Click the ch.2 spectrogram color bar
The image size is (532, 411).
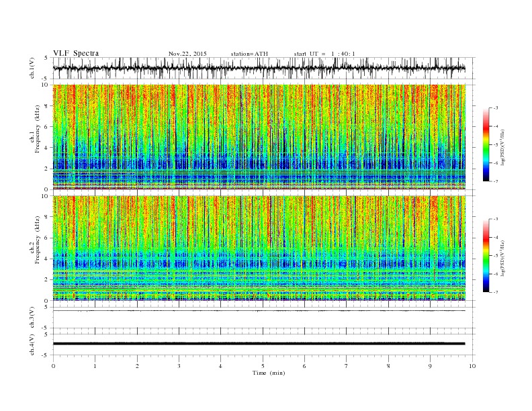click(x=486, y=256)
